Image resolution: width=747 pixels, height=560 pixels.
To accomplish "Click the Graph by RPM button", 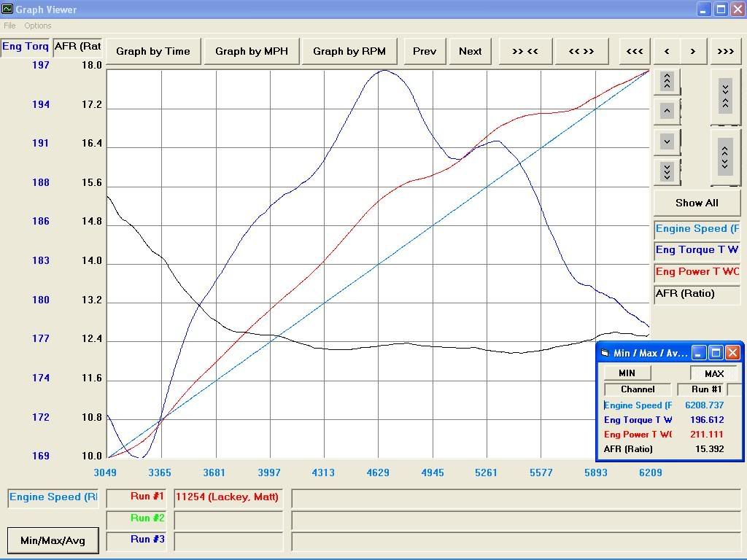I will click(x=349, y=51).
